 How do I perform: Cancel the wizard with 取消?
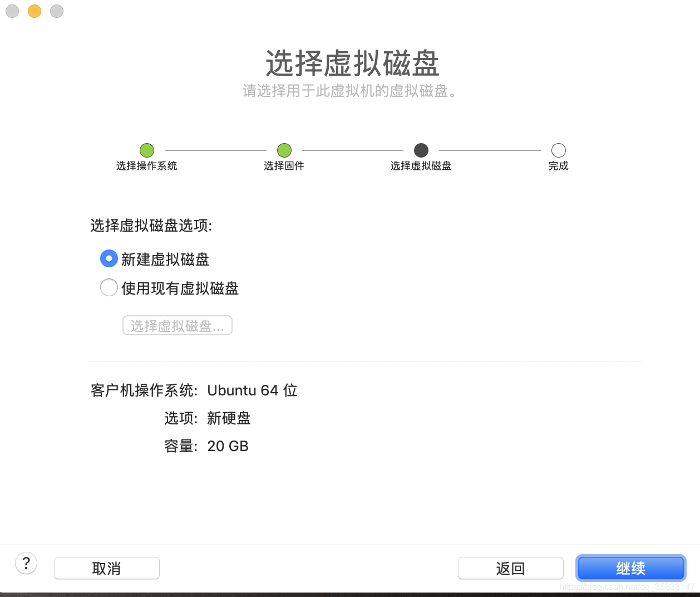point(106,568)
